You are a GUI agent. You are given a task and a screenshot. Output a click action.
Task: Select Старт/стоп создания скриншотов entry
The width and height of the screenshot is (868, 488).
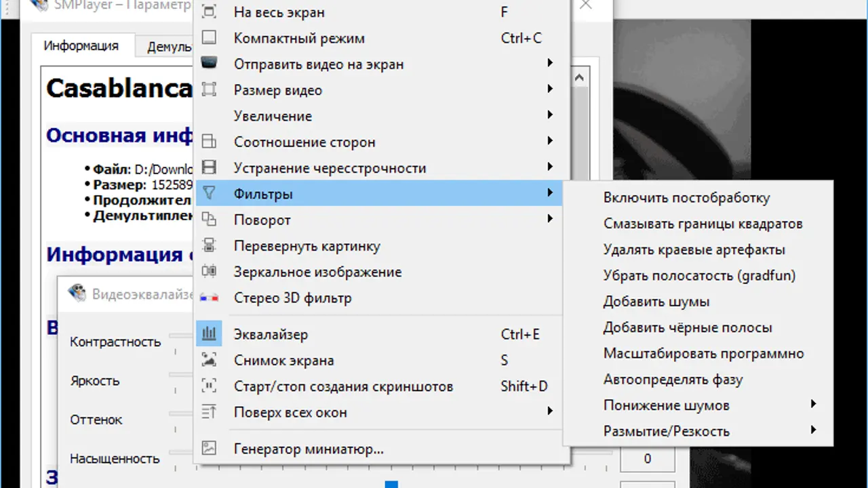(343, 386)
